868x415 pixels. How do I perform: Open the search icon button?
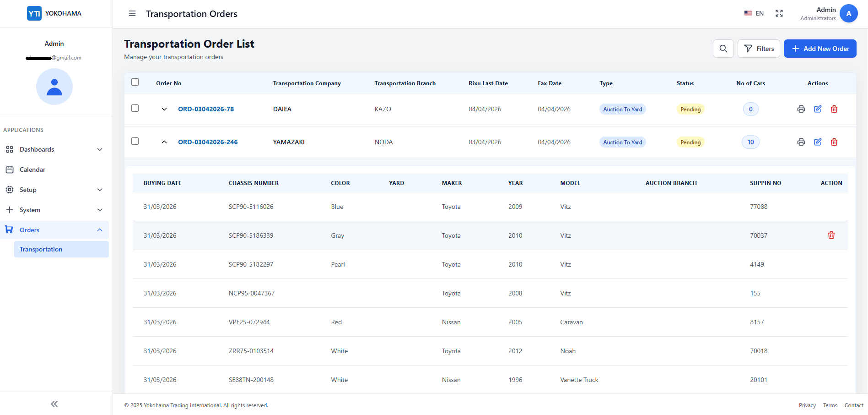(x=723, y=49)
